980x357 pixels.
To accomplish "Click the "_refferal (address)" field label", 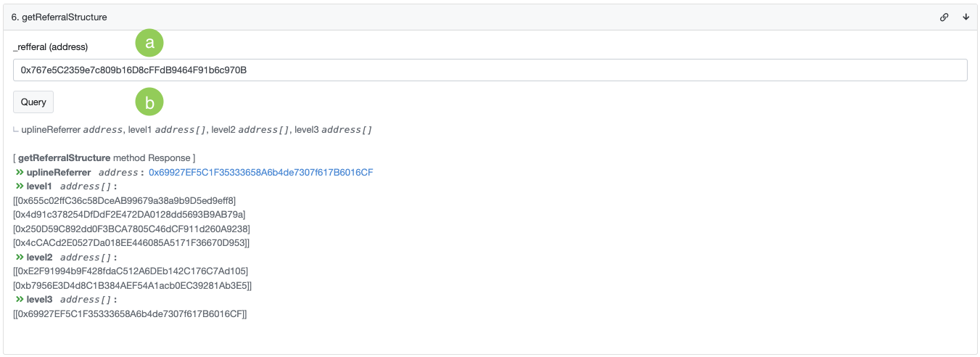I will tap(51, 47).
